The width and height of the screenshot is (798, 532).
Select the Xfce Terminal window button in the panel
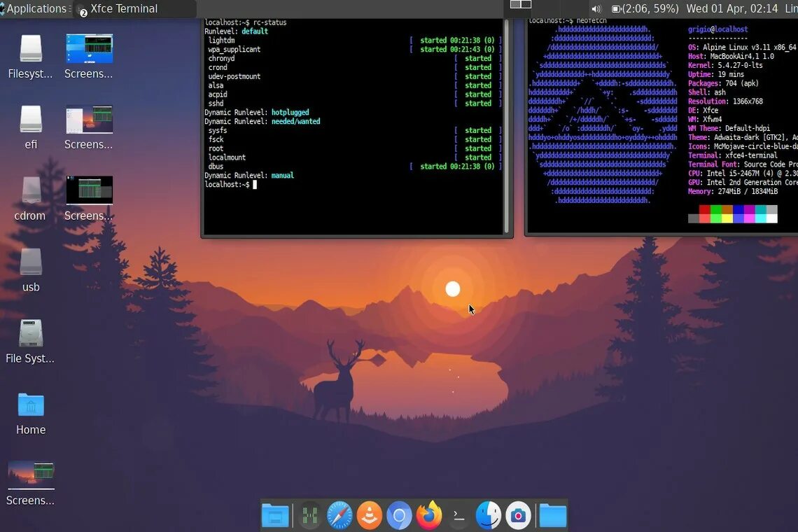[135, 8]
